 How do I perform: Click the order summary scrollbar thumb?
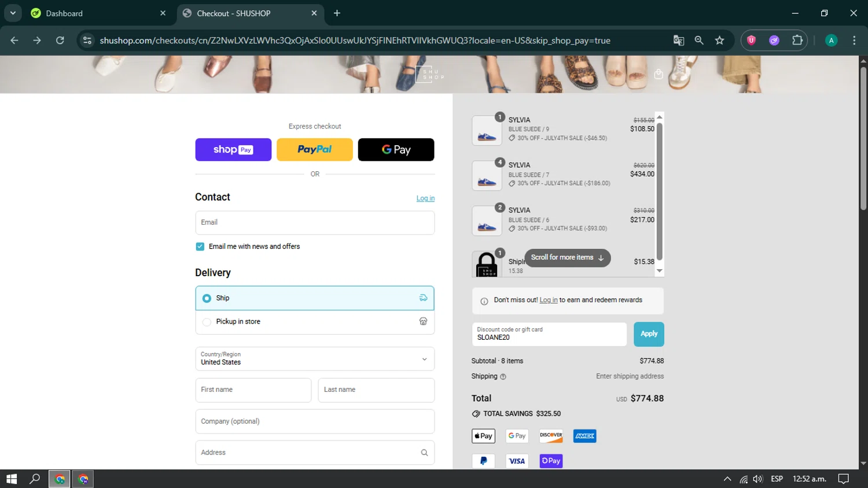[x=659, y=192]
